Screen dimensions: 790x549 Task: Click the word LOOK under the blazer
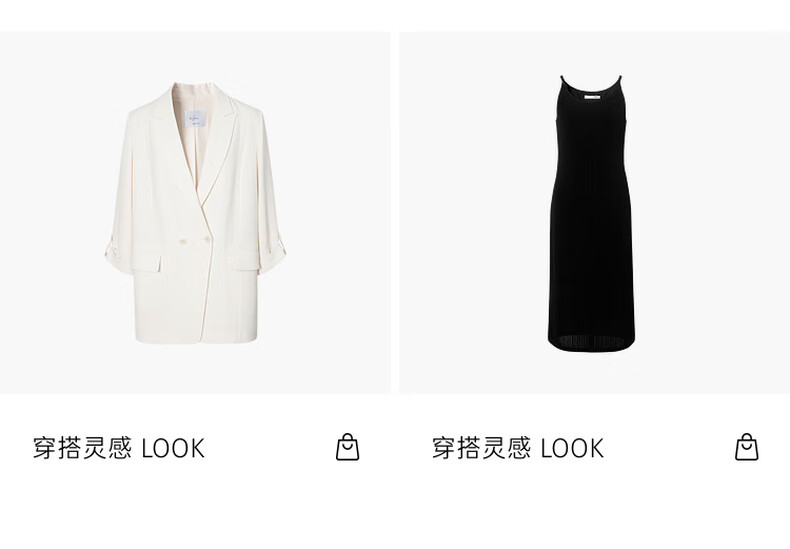click(173, 448)
